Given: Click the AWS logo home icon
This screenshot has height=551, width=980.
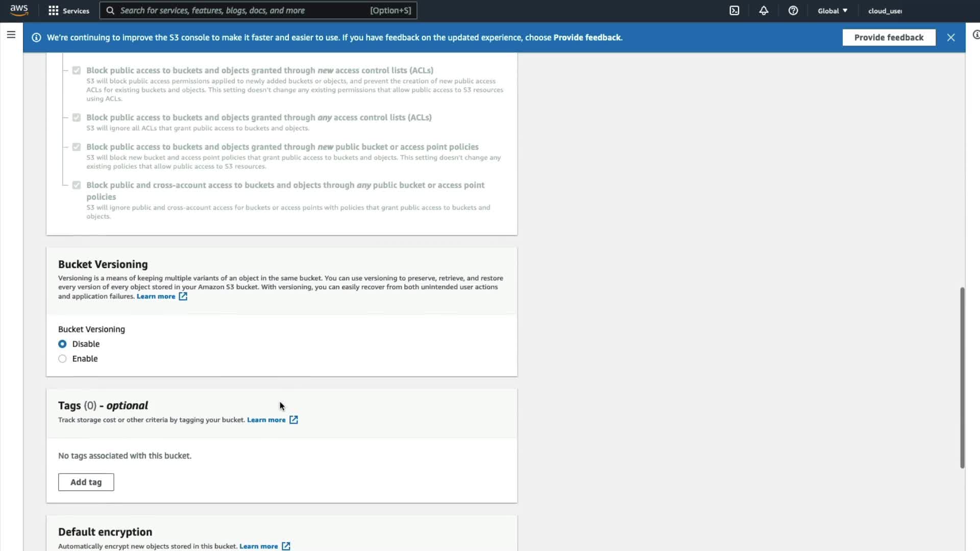Looking at the screenshot, I should (x=19, y=10).
